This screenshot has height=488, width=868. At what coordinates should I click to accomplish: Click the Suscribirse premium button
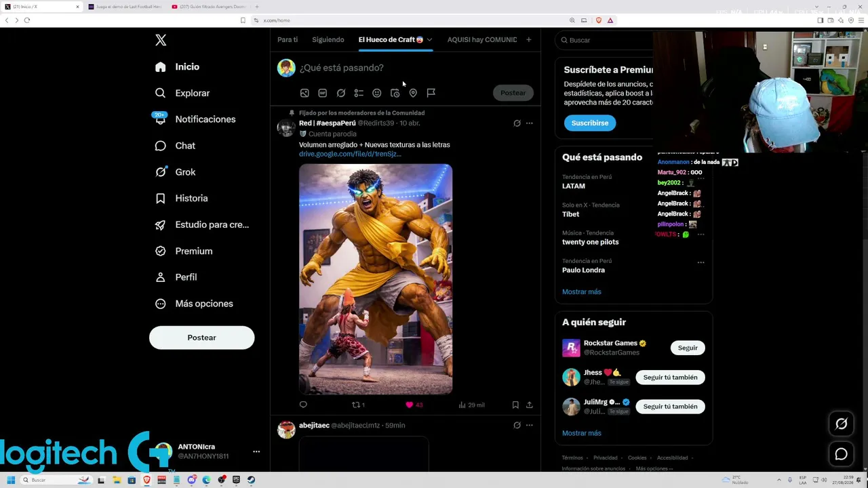pyautogui.click(x=589, y=123)
